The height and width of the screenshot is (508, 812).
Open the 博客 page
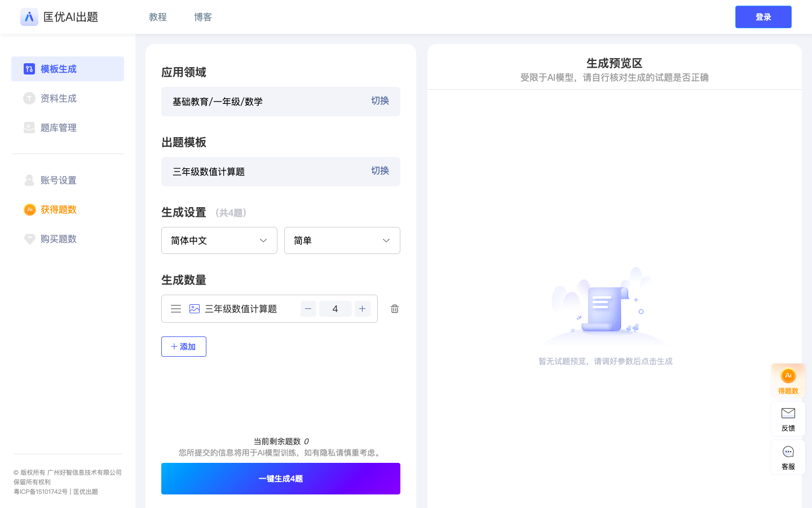pyautogui.click(x=203, y=17)
